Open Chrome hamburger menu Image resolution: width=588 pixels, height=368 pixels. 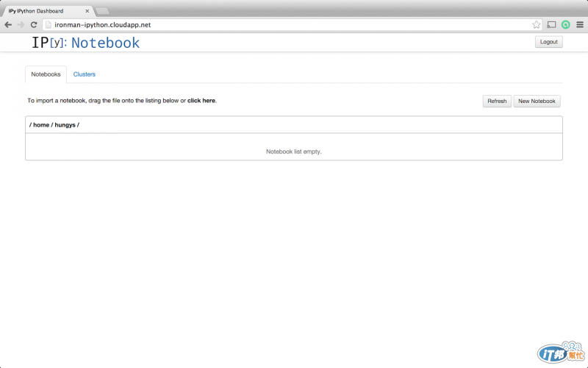[x=580, y=25]
